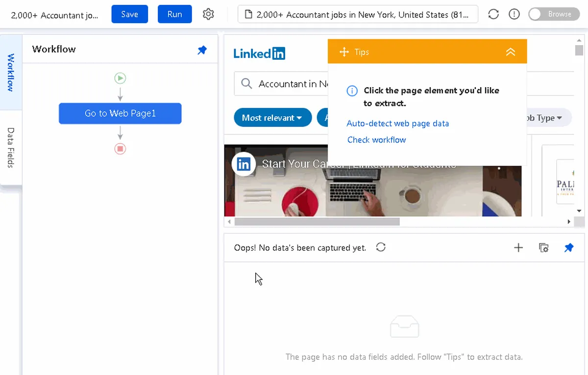Click the Accountant search input

point(292,84)
